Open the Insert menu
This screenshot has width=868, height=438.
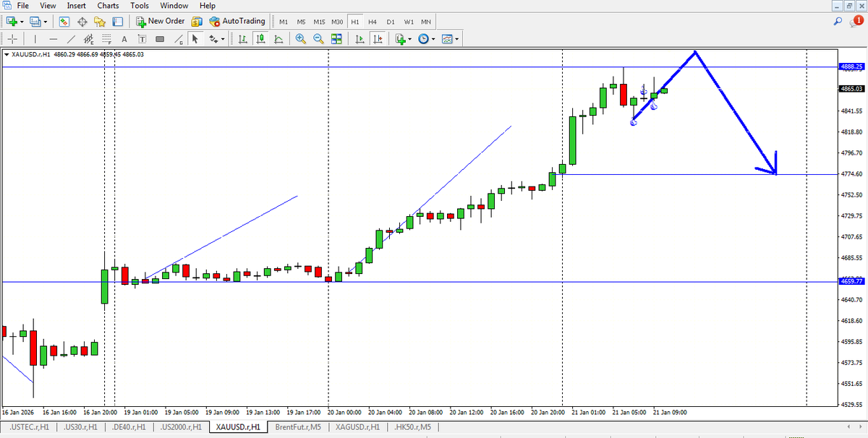click(76, 6)
